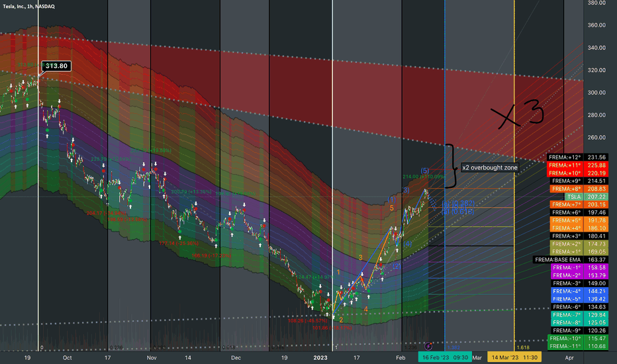Click the 280.00 price axis value

point(596,115)
